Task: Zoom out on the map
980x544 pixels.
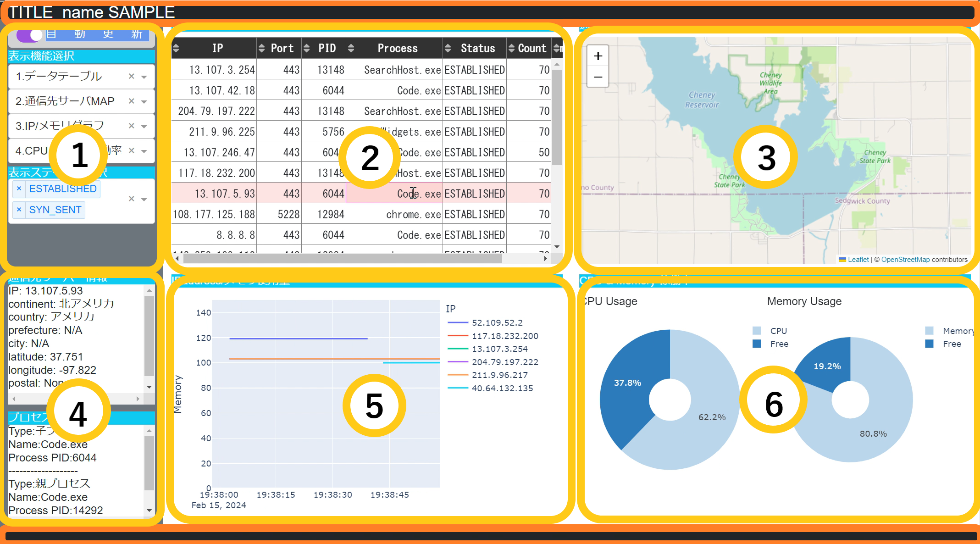Action: [x=598, y=77]
